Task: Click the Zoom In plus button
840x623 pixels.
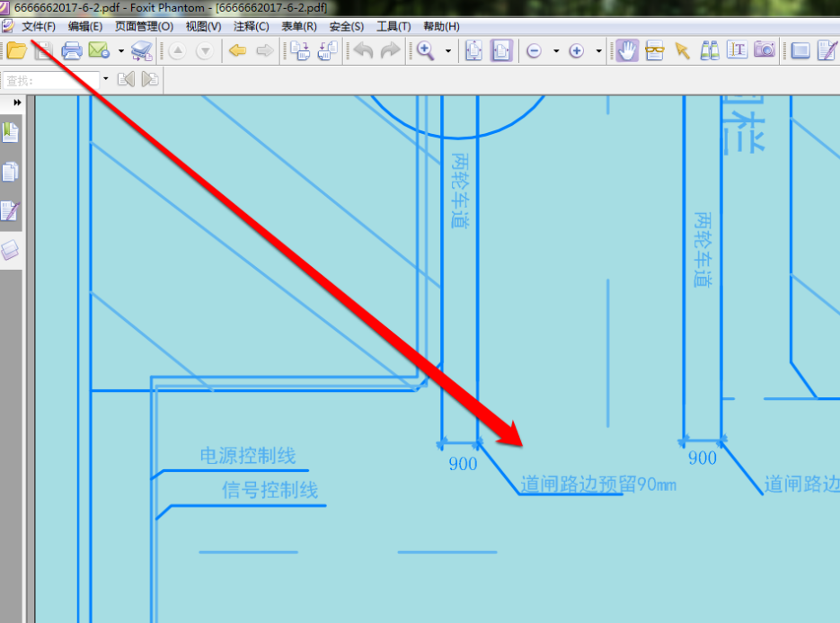Action: 577,51
